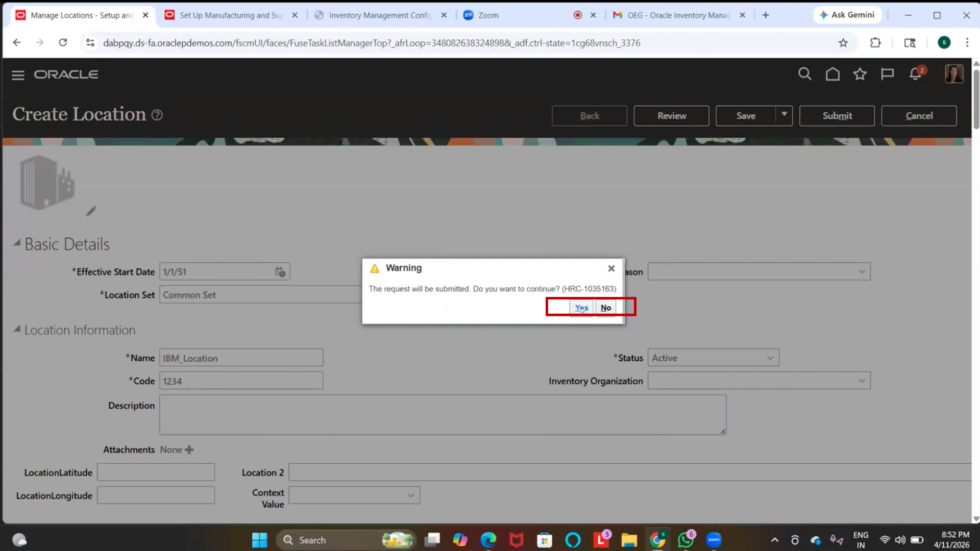Open Effective Start Date calendar picker

coord(280,272)
